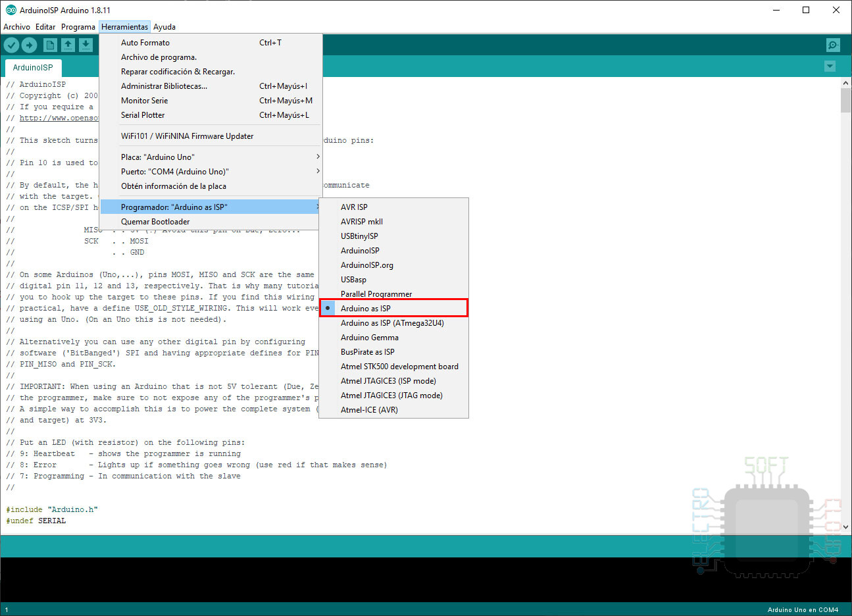852x616 pixels.
Task: Click the "8: Error" comment line
Action: coord(197,465)
